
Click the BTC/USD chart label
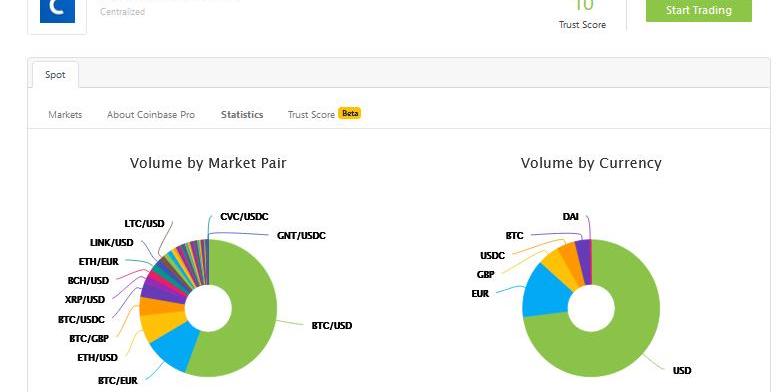coord(332,326)
